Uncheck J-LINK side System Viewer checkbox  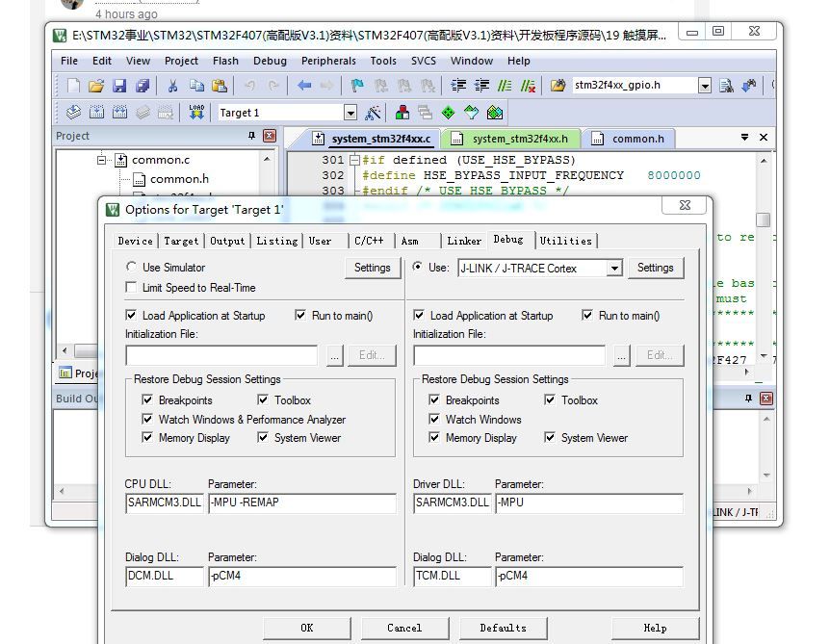(x=550, y=437)
